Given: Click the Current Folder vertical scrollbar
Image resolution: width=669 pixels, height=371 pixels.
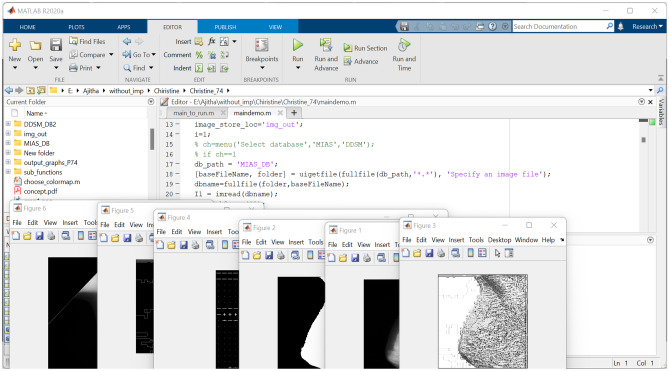Looking at the screenshot, I should [152, 139].
